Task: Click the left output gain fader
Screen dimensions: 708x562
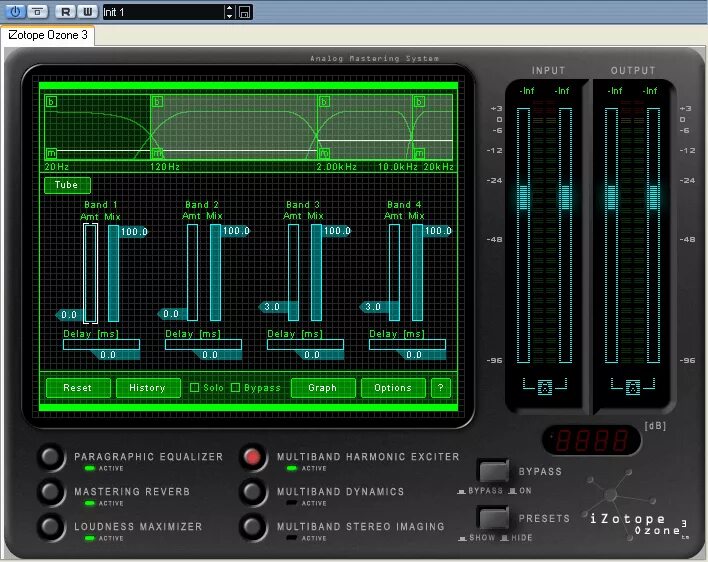Action: 611,197
